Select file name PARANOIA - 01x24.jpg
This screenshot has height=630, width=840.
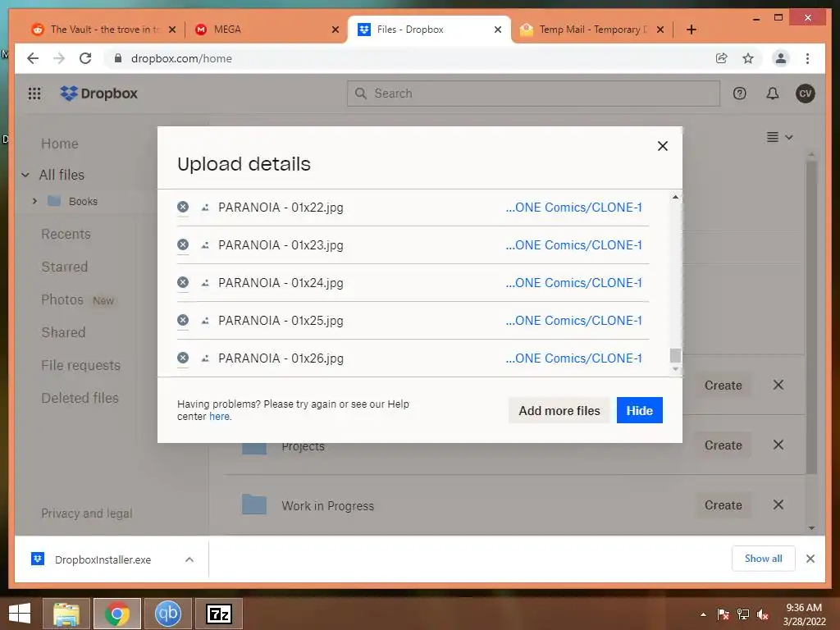click(x=281, y=283)
